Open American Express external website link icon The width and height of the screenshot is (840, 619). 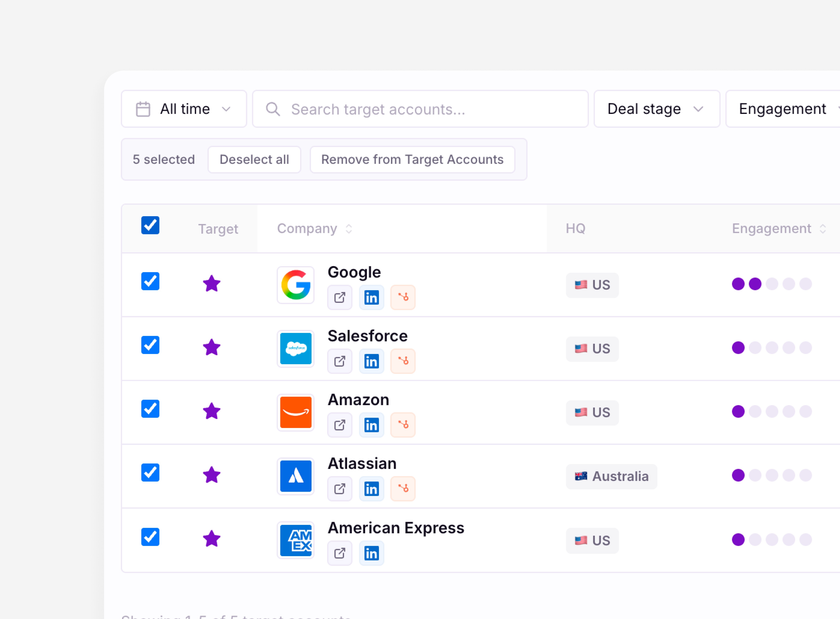click(340, 553)
